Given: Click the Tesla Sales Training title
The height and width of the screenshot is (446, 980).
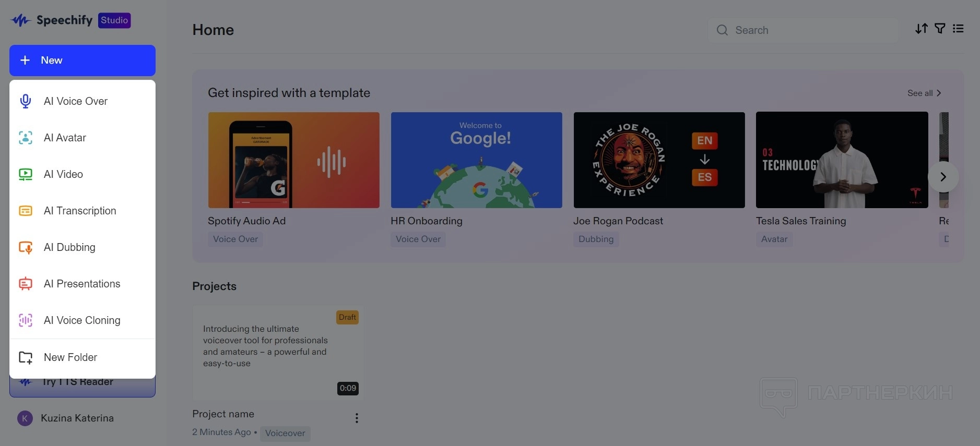Looking at the screenshot, I should (x=801, y=221).
